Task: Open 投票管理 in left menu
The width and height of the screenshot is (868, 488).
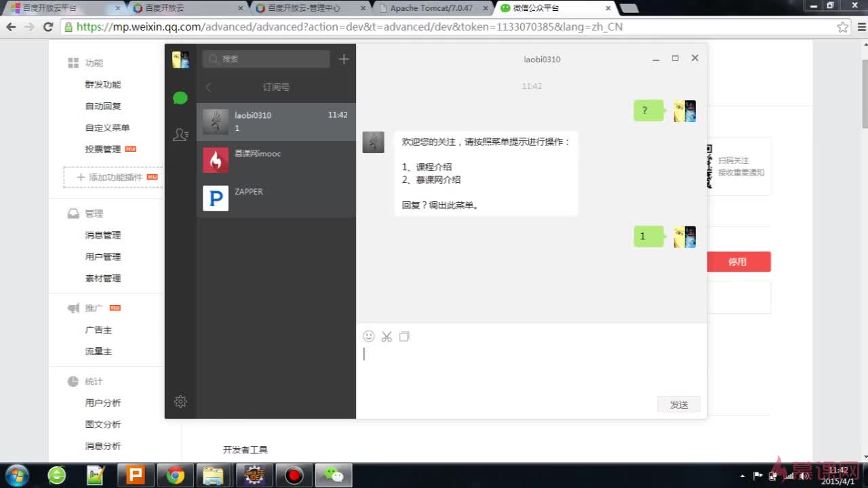Action: point(103,150)
